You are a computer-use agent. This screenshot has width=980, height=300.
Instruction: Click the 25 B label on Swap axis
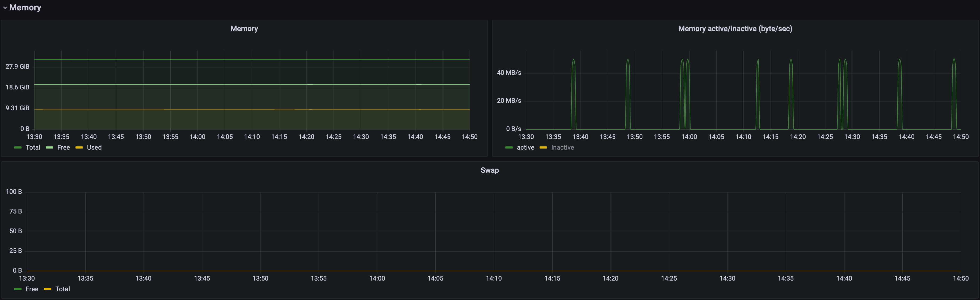click(x=16, y=251)
